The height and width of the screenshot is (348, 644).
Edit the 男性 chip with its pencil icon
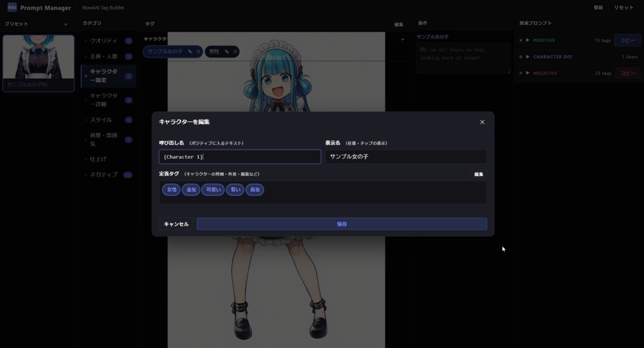pos(226,52)
